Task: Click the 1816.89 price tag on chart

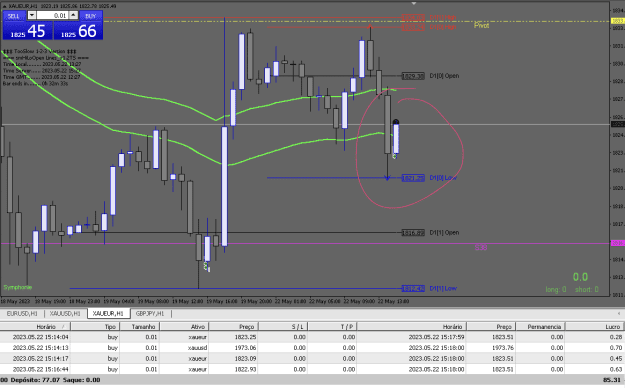Action: pos(413,232)
